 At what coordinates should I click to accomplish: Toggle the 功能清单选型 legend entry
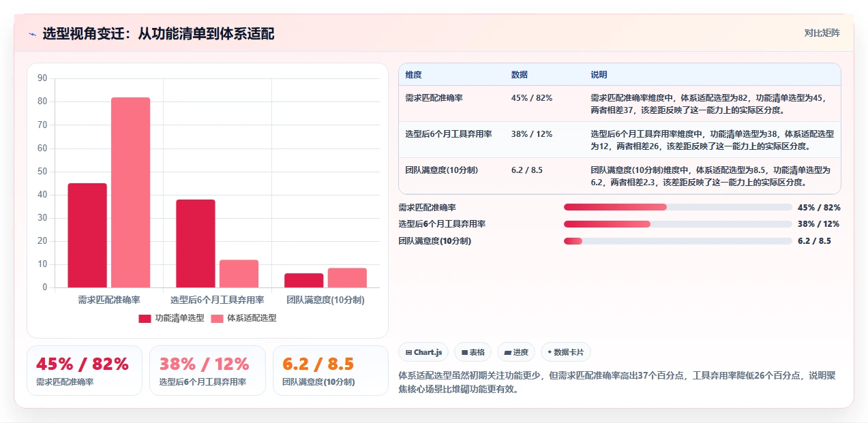coord(171,318)
